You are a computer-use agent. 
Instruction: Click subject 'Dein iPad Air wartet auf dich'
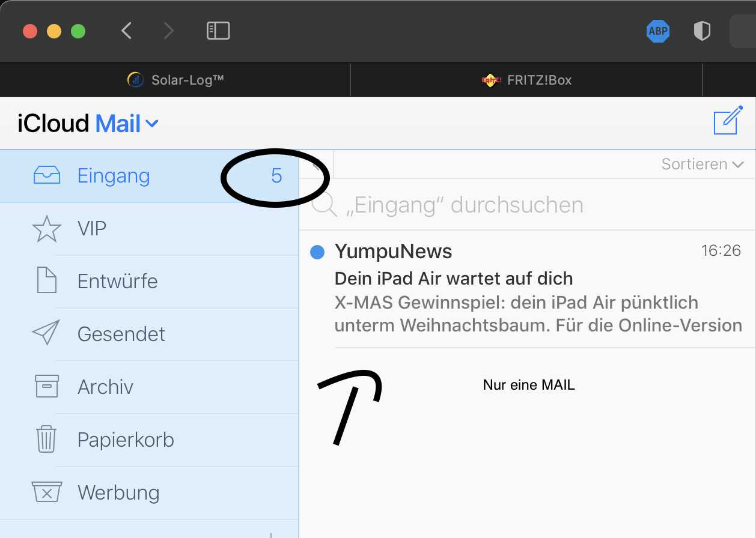point(454,279)
